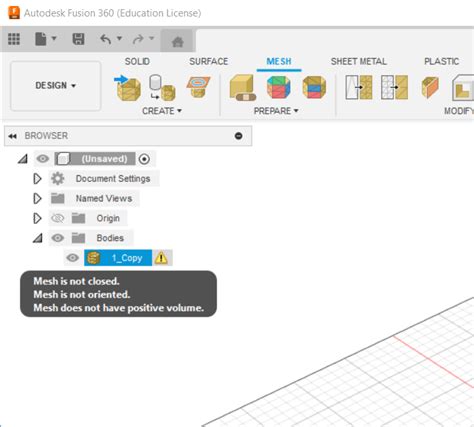Click the Create Mesh Section Sketch icon
This screenshot has height=427, width=474.
198,87
